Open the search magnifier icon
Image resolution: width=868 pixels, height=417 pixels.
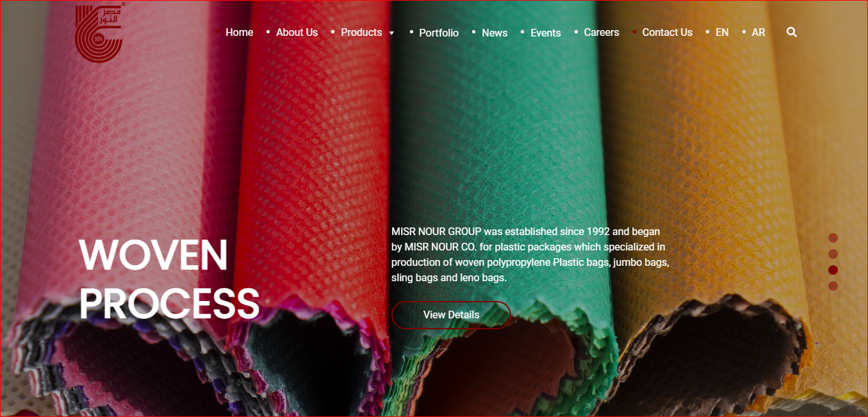792,32
